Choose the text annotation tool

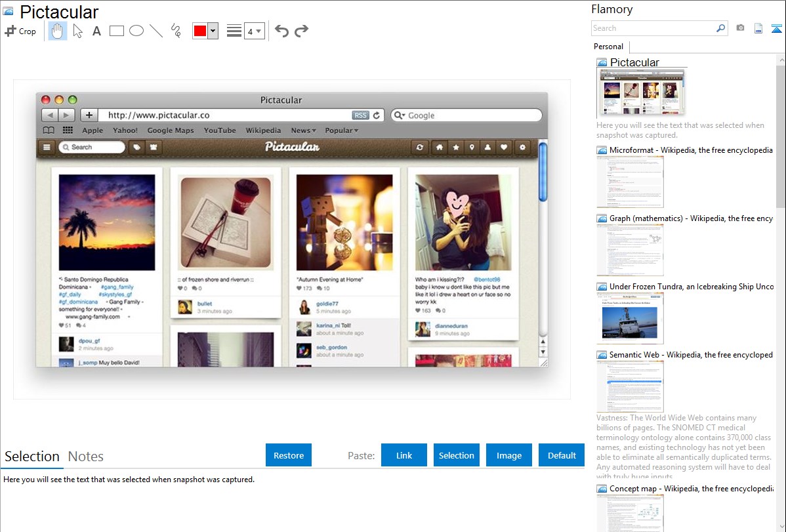click(x=96, y=31)
